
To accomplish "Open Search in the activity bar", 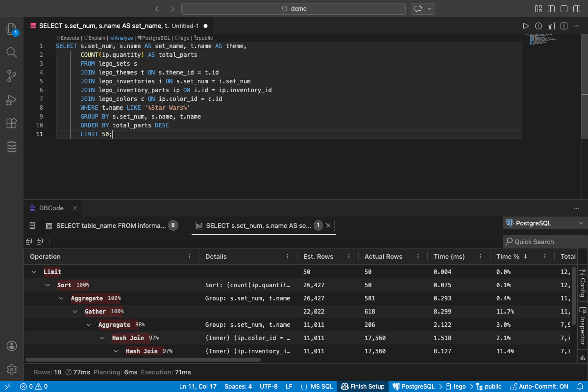I will [x=12, y=52].
